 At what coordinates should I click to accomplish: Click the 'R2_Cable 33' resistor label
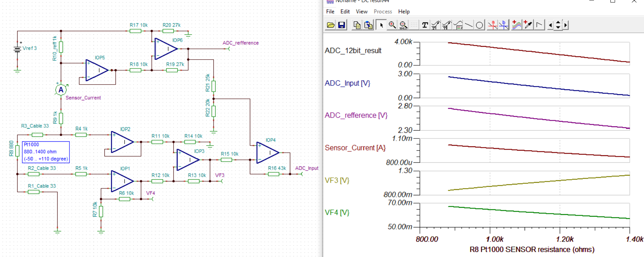tap(42, 168)
